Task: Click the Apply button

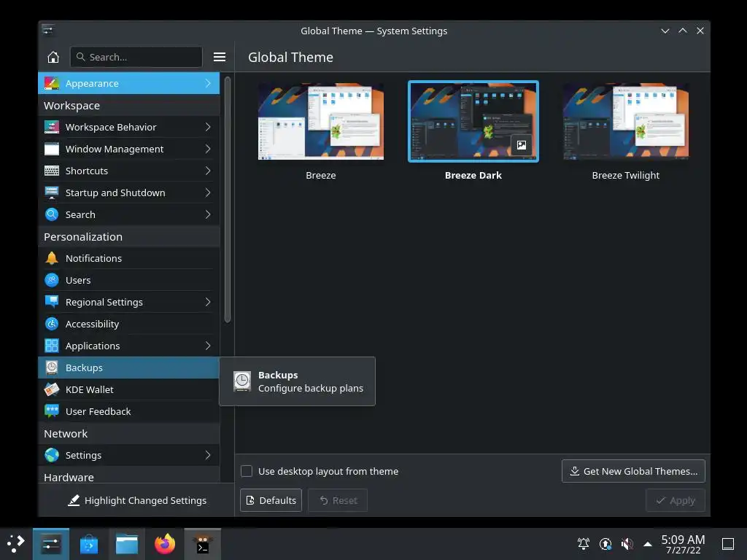Action: (x=675, y=500)
